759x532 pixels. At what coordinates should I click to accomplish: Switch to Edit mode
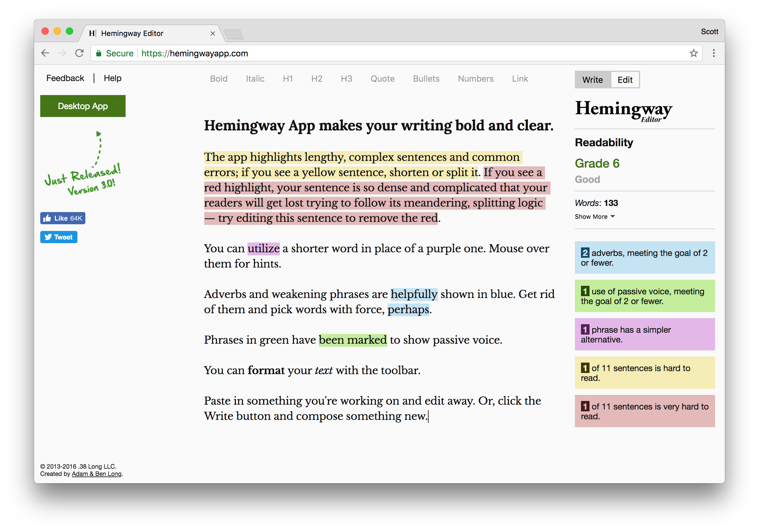tap(625, 80)
